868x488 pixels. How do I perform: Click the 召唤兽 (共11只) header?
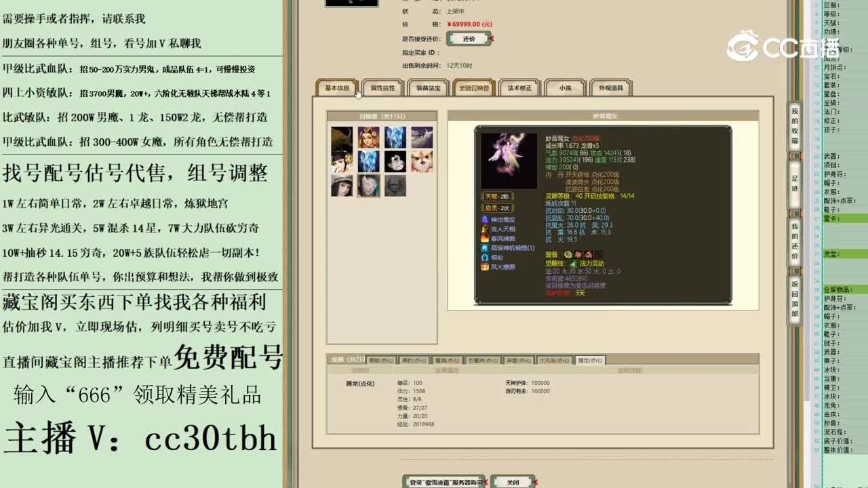point(382,116)
